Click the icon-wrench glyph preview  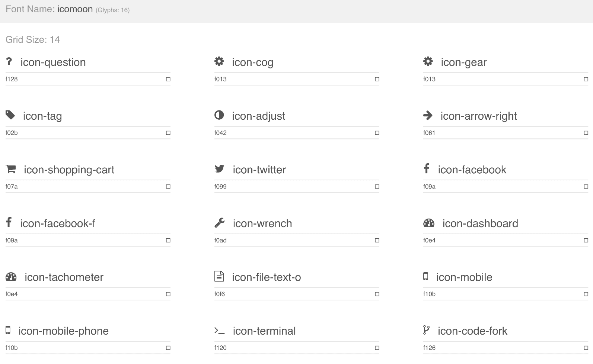tap(220, 223)
